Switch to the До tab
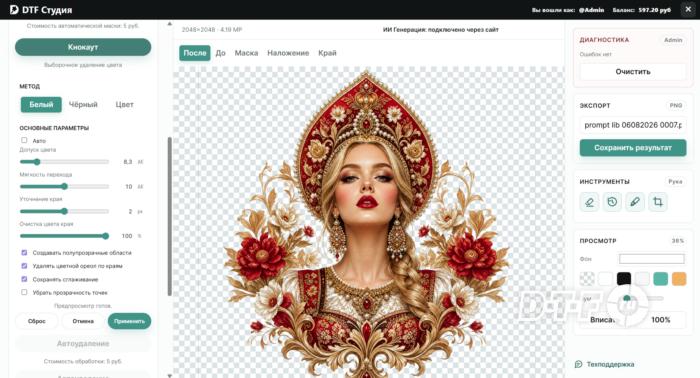 point(221,53)
